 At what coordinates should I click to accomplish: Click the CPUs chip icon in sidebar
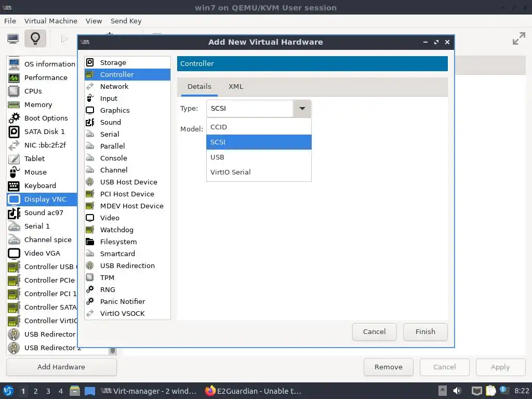pyautogui.click(x=14, y=91)
